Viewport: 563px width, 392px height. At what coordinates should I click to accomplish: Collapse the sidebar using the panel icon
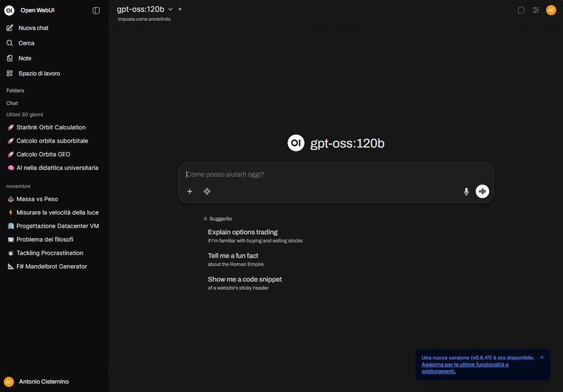96,11
